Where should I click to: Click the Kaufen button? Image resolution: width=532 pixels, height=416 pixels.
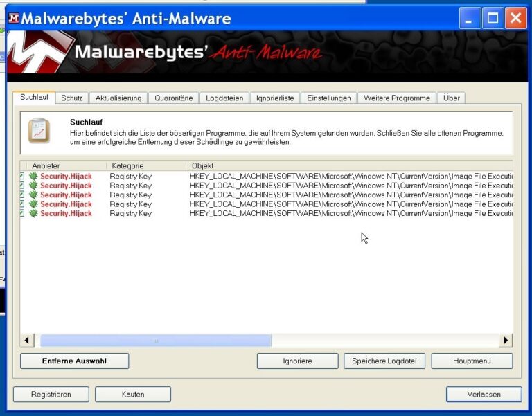pyautogui.click(x=133, y=395)
